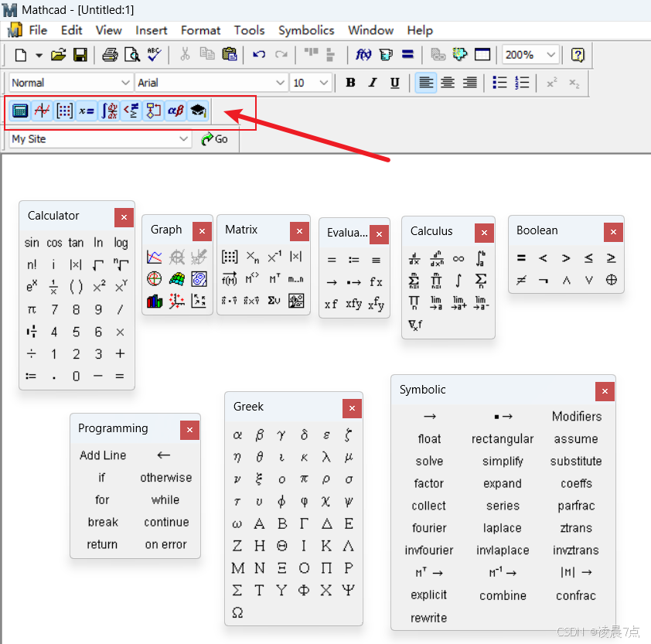Toggle bulleted list
The height and width of the screenshot is (644, 651).
pyautogui.click(x=499, y=83)
